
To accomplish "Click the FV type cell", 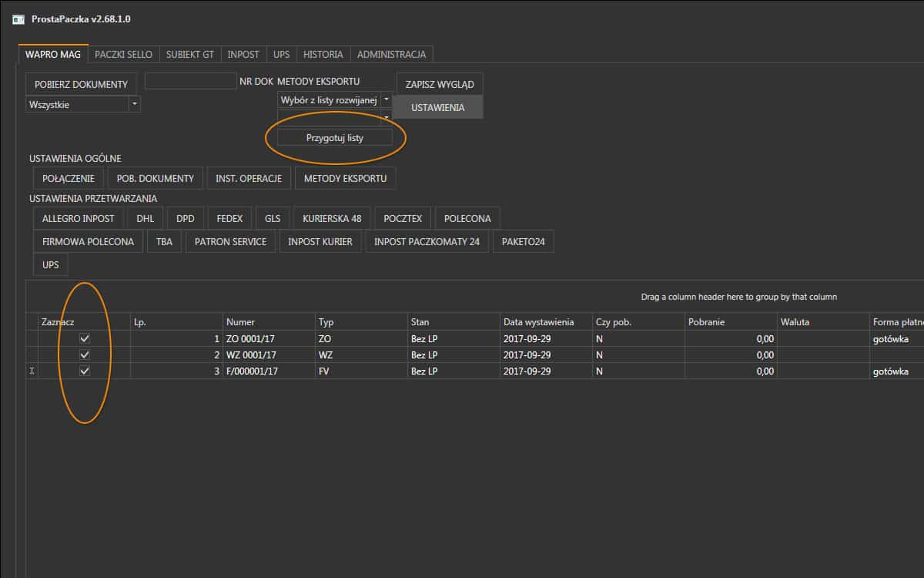I will [x=361, y=371].
